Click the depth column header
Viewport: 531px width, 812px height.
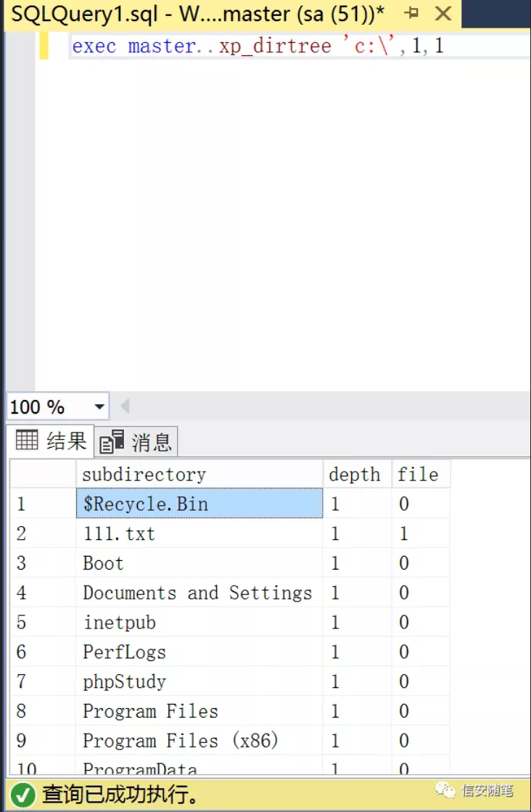pos(357,474)
